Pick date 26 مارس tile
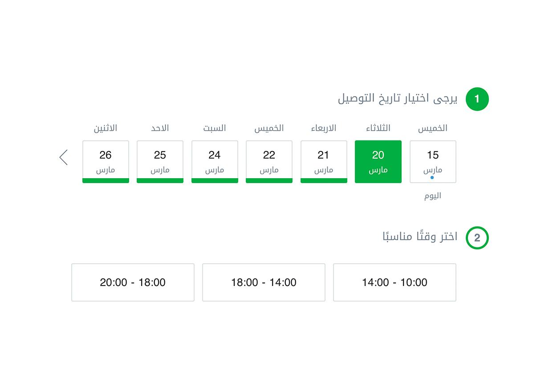545x392 pixels. point(106,162)
